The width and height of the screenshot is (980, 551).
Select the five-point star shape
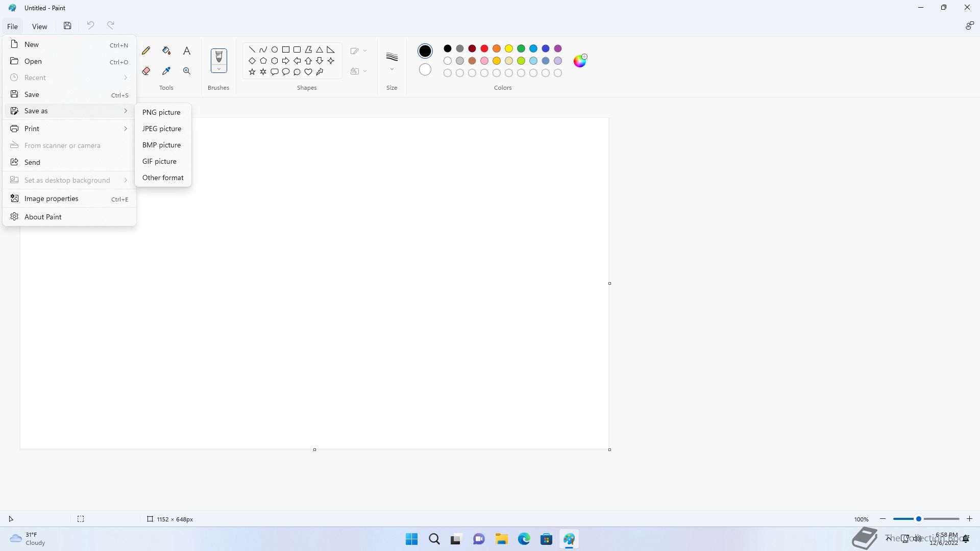(252, 72)
